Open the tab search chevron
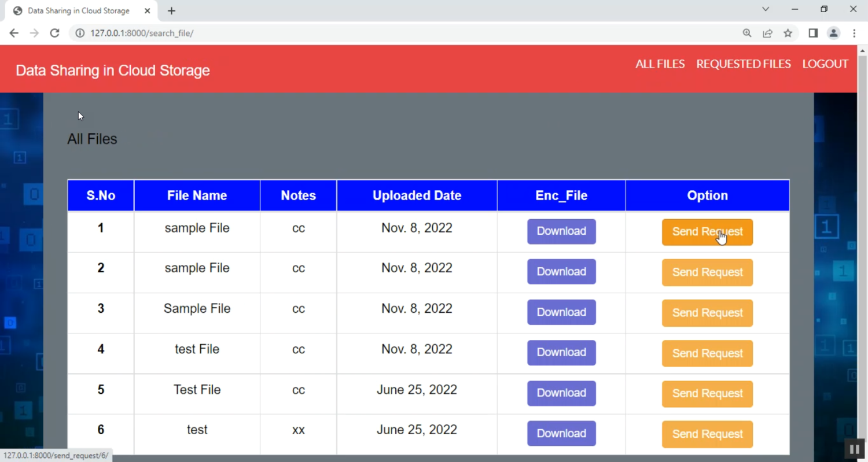 tap(766, 9)
